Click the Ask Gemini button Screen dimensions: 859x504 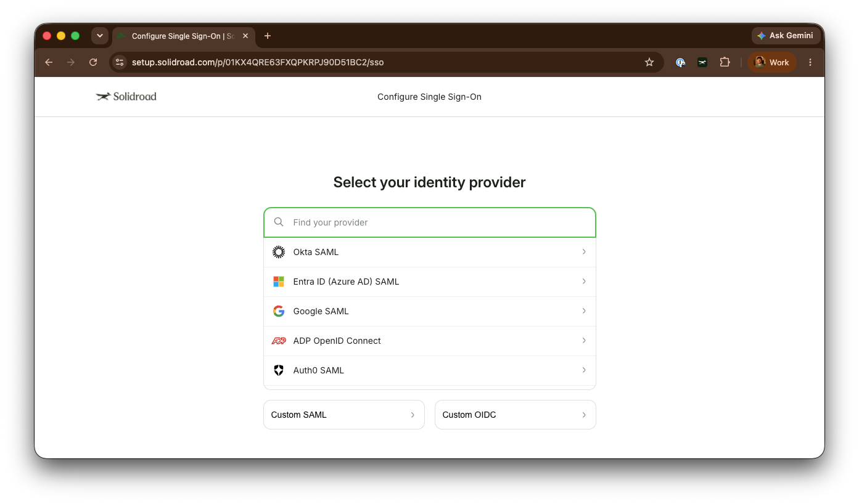pyautogui.click(x=786, y=36)
